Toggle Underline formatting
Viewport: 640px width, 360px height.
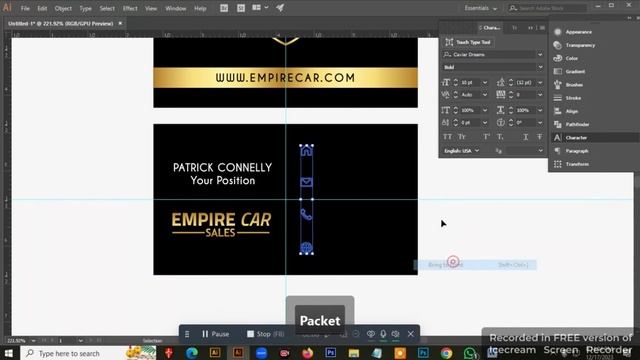(x=526, y=137)
